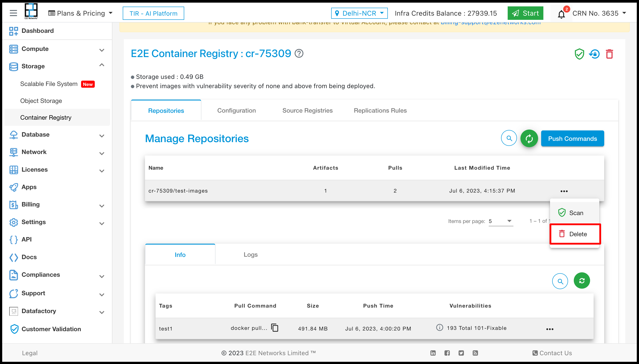Image resolution: width=639 pixels, height=364 pixels.
Task: Open the notifications bell
Action: tap(561, 14)
